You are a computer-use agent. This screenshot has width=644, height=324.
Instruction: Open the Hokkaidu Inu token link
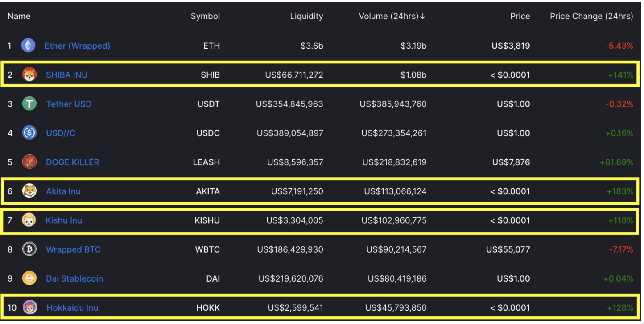(x=72, y=308)
